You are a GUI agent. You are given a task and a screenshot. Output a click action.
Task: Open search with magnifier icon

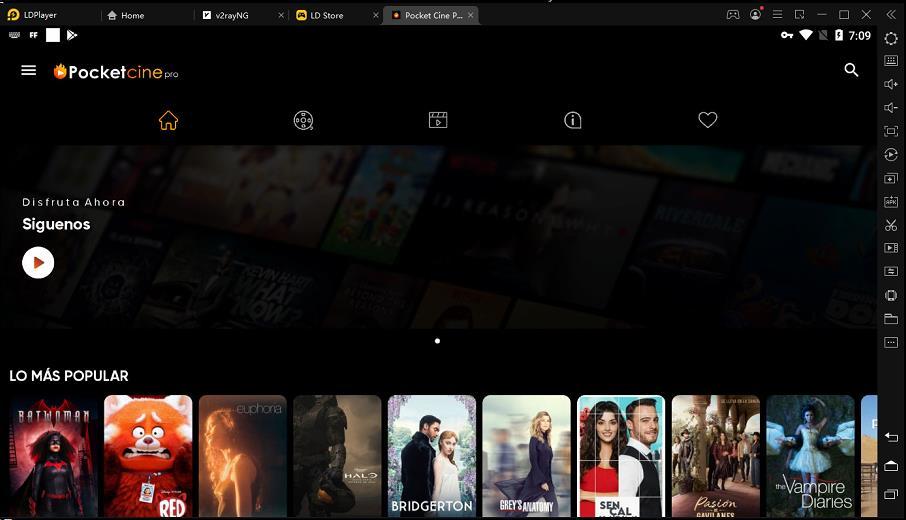coord(851,70)
